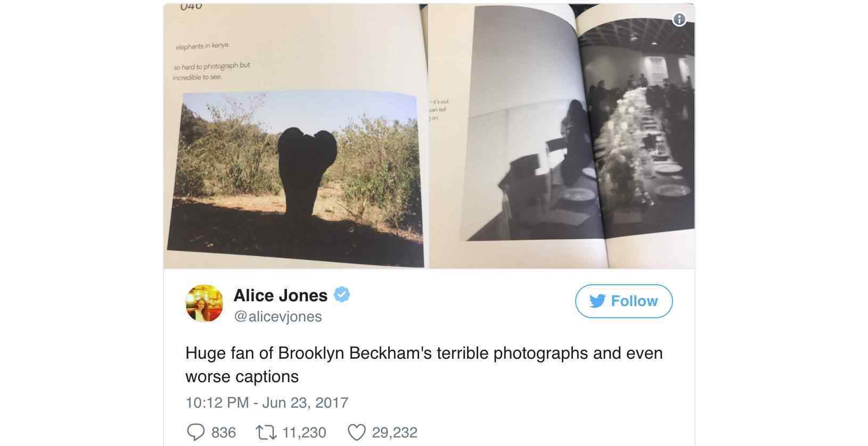Click Twitter bird icon in Follow button
The height and width of the screenshot is (446, 868).
pos(597,301)
